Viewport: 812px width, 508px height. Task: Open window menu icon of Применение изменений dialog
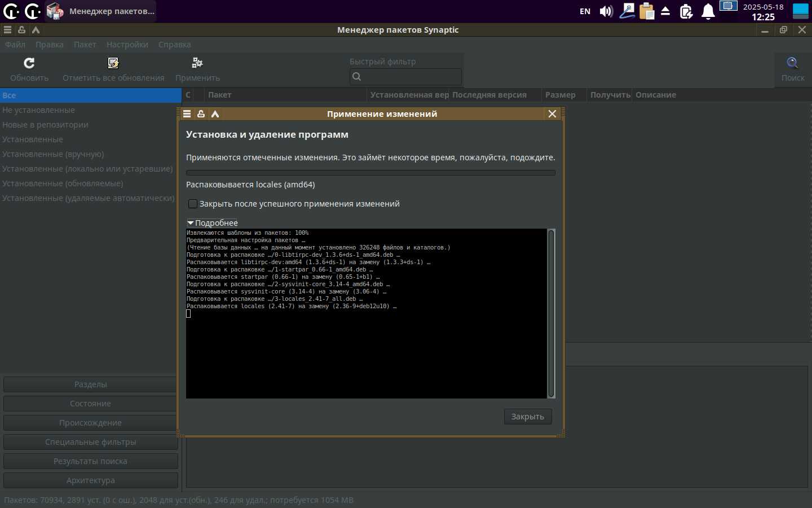coord(187,113)
